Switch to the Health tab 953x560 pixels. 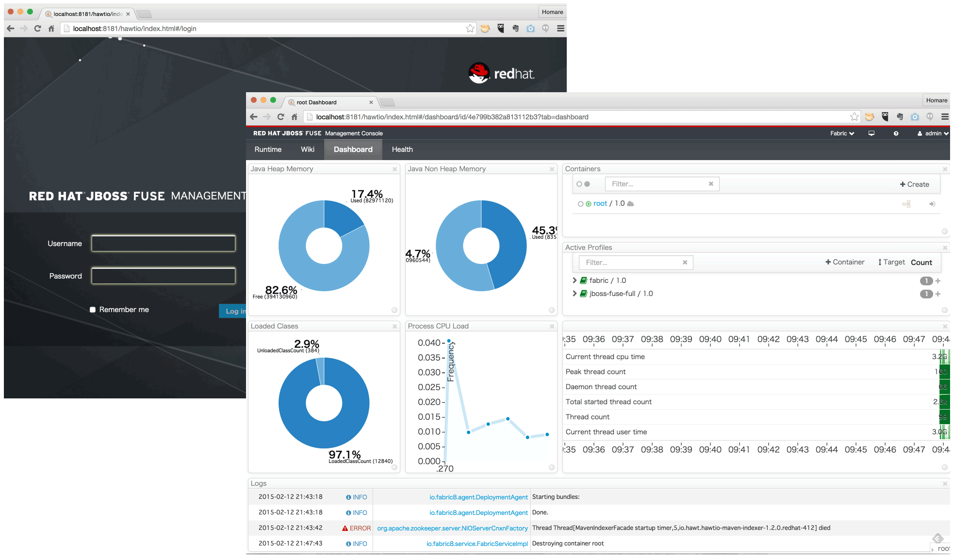pyautogui.click(x=402, y=149)
